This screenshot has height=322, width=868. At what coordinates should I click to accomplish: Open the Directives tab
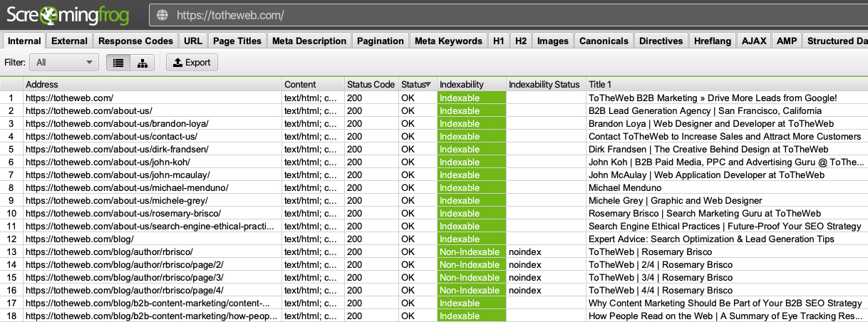click(661, 41)
